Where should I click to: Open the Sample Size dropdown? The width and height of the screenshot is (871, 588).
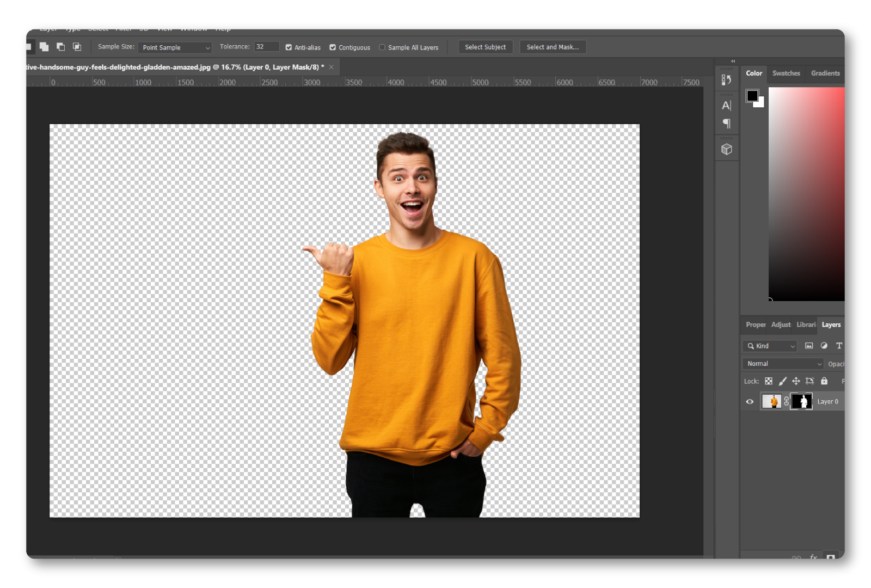tap(175, 47)
